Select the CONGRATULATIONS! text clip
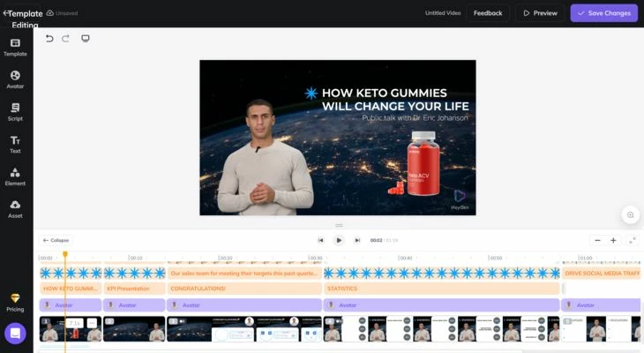644x353 pixels. pos(244,289)
